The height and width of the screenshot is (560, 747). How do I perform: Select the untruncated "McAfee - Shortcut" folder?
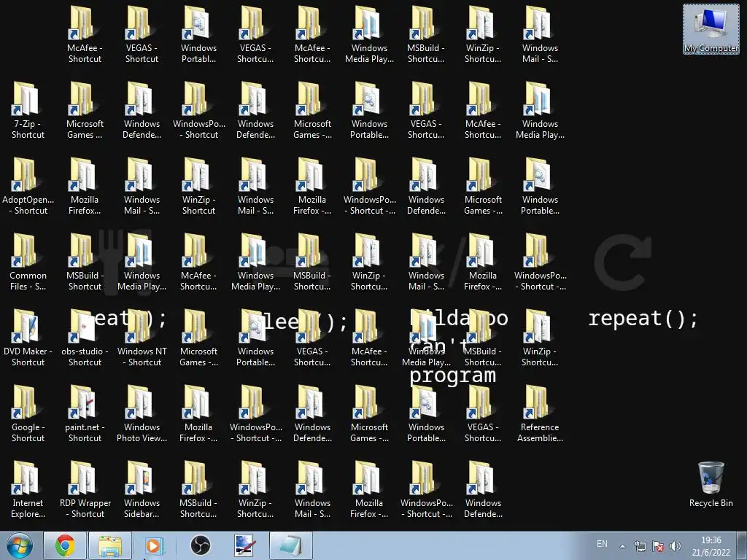click(85, 35)
